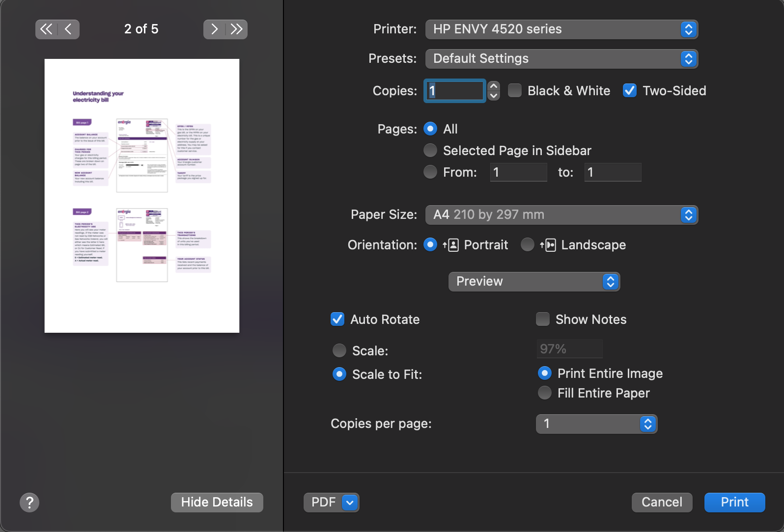Select the Fill Entire Paper option

pyautogui.click(x=545, y=393)
